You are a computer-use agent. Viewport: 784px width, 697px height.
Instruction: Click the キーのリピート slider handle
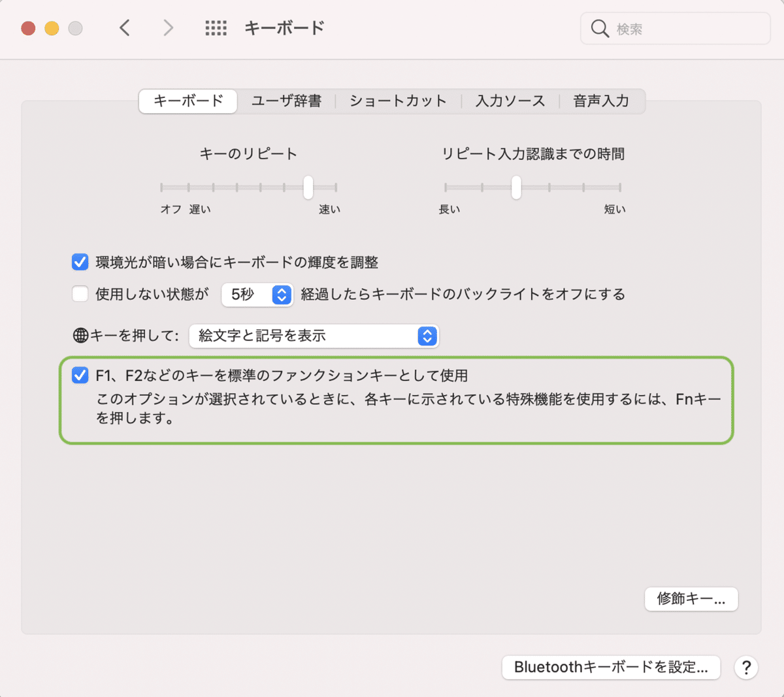(308, 187)
